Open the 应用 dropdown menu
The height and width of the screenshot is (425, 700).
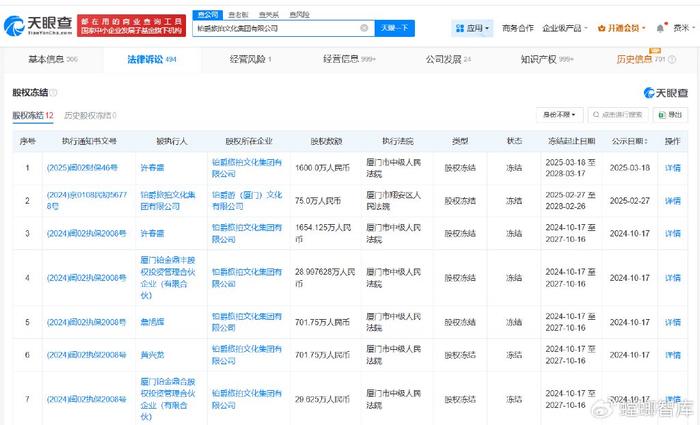tap(472, 28)
